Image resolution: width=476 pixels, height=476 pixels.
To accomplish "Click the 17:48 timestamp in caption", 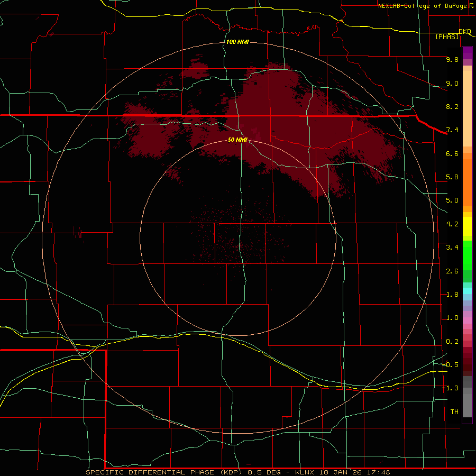I will click(378, 472).
